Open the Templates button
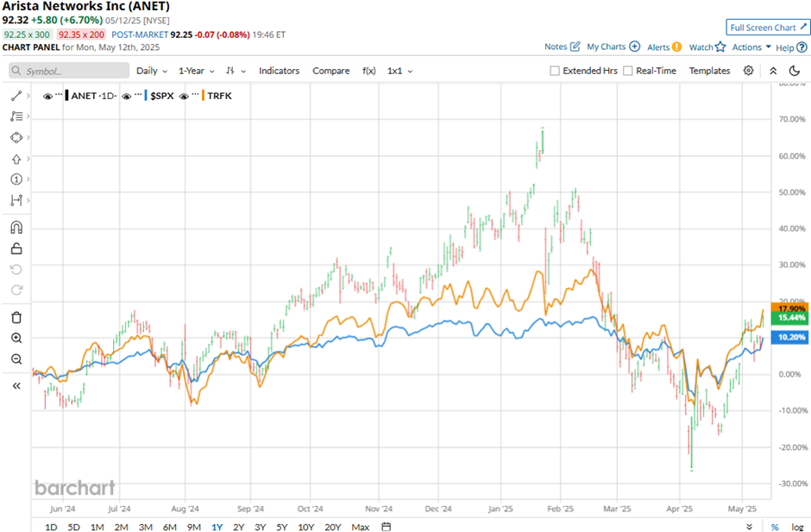 point(709,71)
